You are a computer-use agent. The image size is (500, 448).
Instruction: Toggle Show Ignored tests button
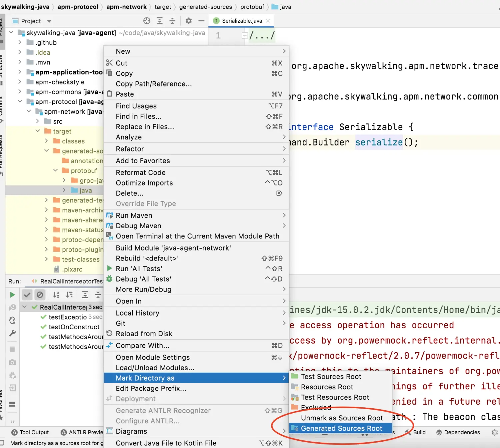click(40, 295)
